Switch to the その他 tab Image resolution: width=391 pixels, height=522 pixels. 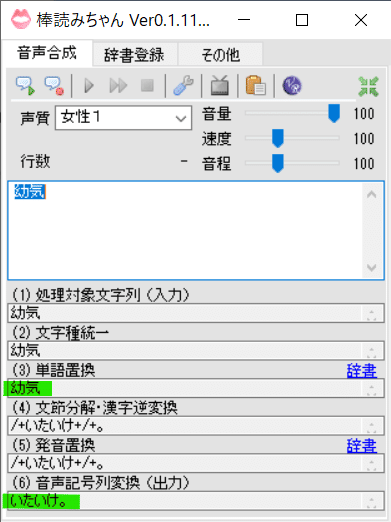click(x=221, y=55)
